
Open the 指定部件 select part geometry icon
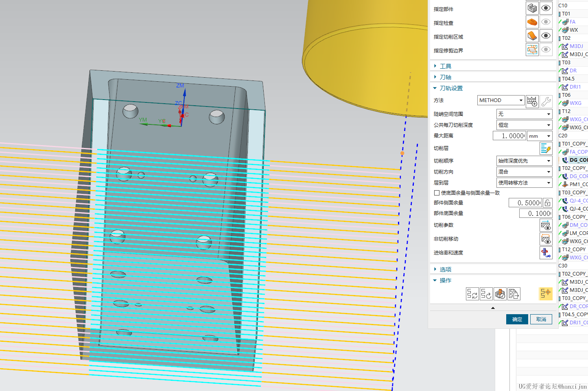point(532,8)
